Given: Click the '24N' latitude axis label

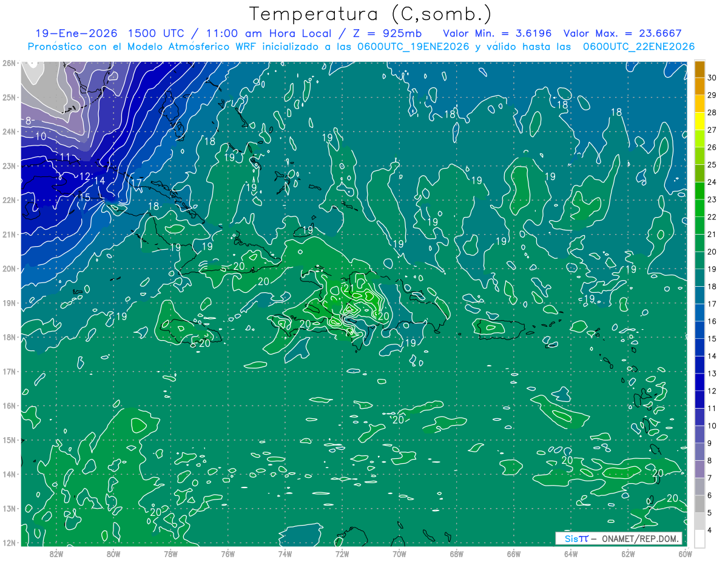Looking at the screenshot, I should point(8,132).
